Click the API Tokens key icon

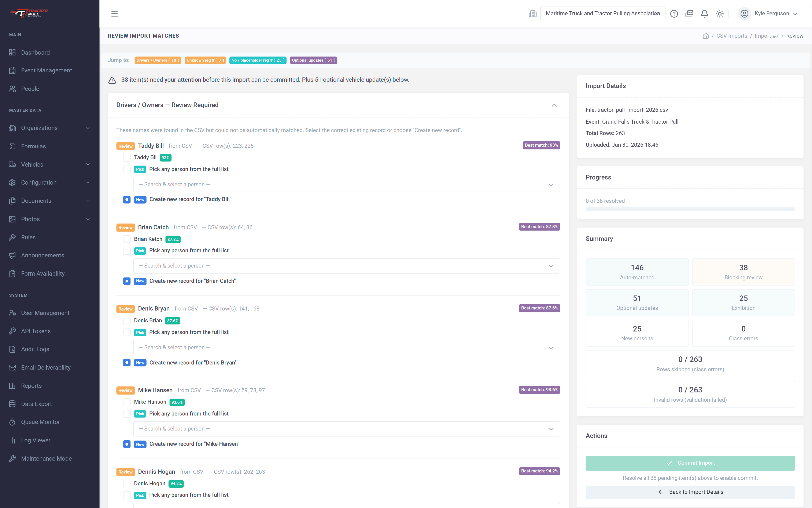[12, 331]
